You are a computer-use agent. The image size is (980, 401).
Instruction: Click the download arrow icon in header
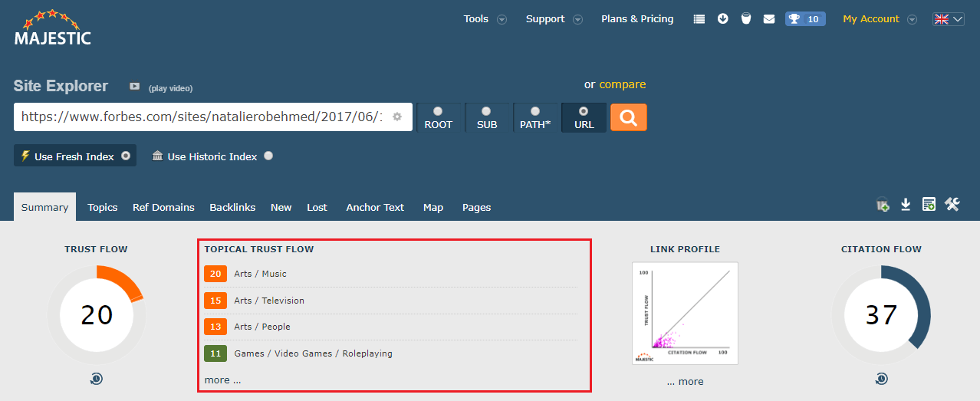click(x=722, y=19)
